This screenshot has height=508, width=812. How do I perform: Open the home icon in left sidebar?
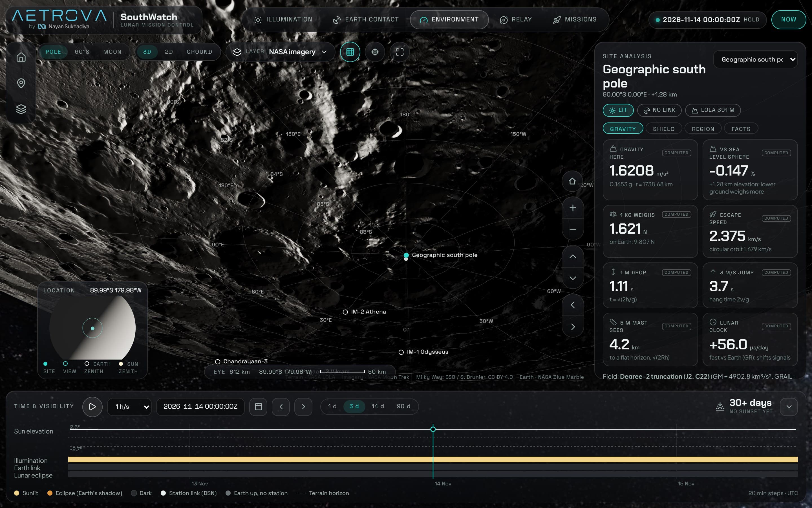pos(21,57)
